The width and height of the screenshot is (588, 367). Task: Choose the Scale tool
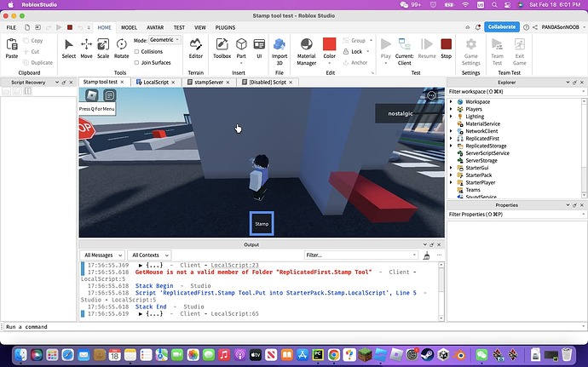(103, 49)
